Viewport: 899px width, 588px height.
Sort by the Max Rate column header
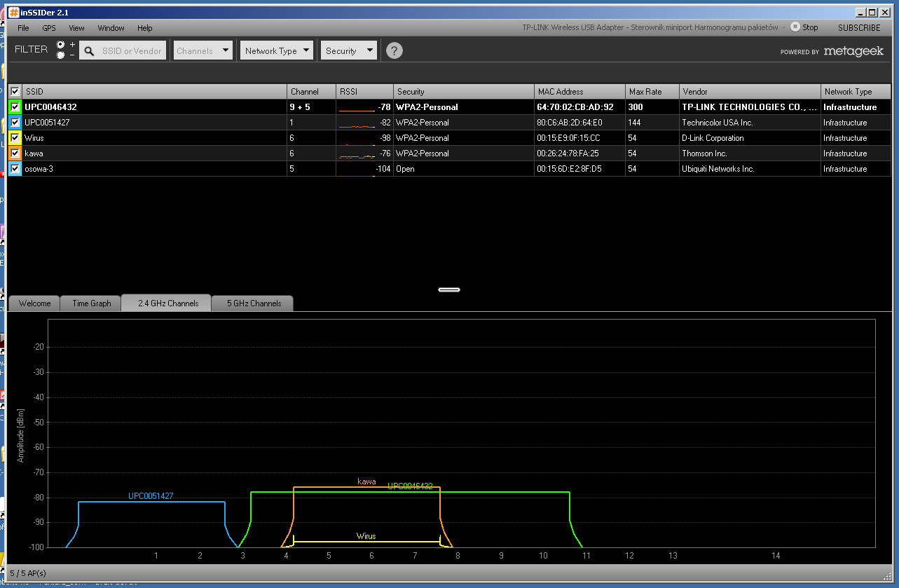coord(652,91)
